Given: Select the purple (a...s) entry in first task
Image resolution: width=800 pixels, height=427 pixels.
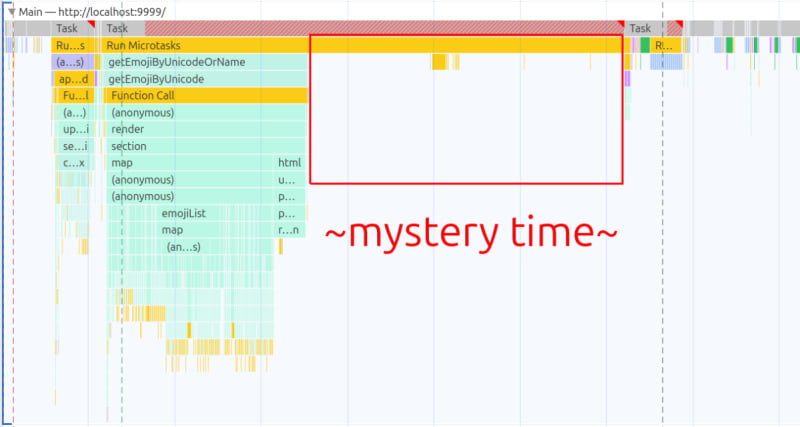Looking at the screenshot, I should pyautogui.click(x=70, y=62).
